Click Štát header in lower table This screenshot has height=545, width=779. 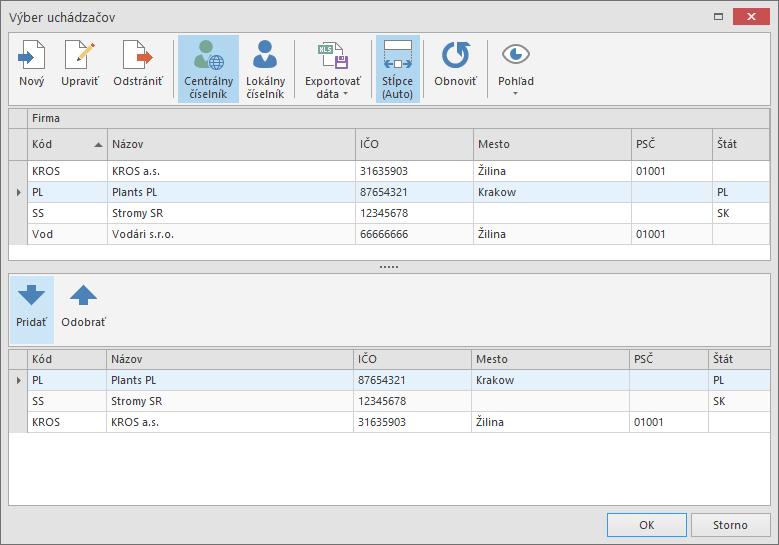click(739, 359)
